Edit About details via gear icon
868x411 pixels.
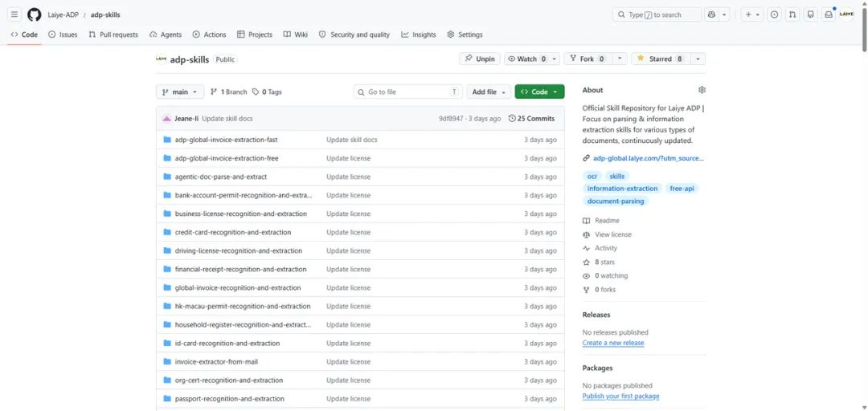[702, 90]
